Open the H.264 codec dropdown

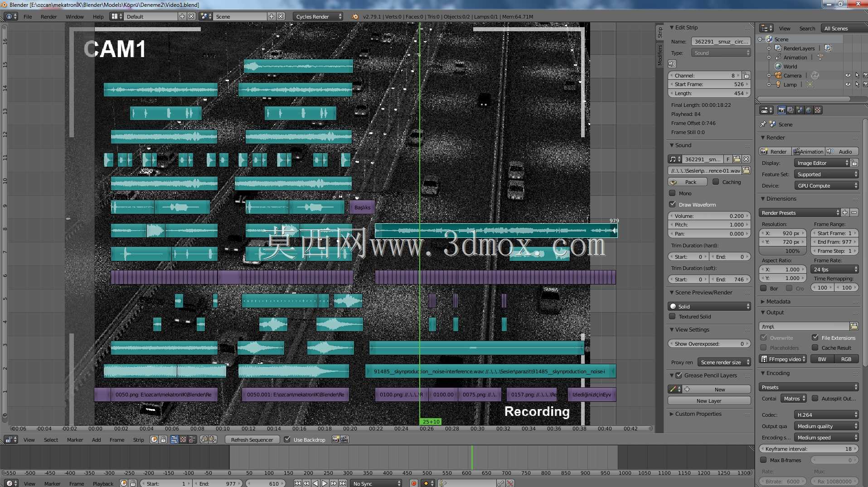point(826,415)
